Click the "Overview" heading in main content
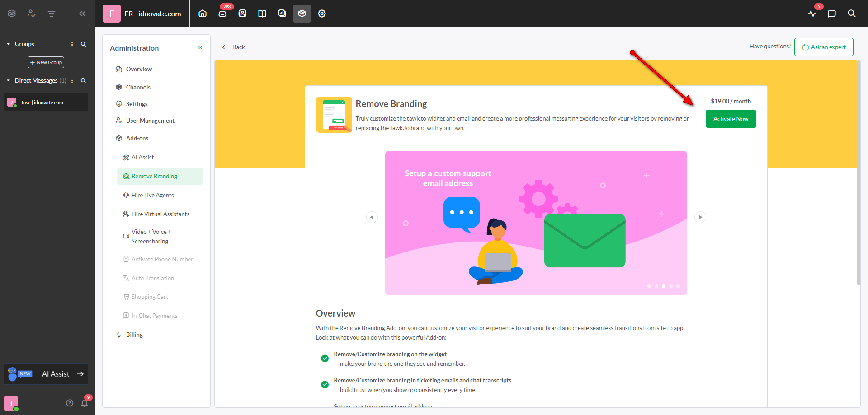The width and height of the screenshot is (868, 415). (335, 313)
